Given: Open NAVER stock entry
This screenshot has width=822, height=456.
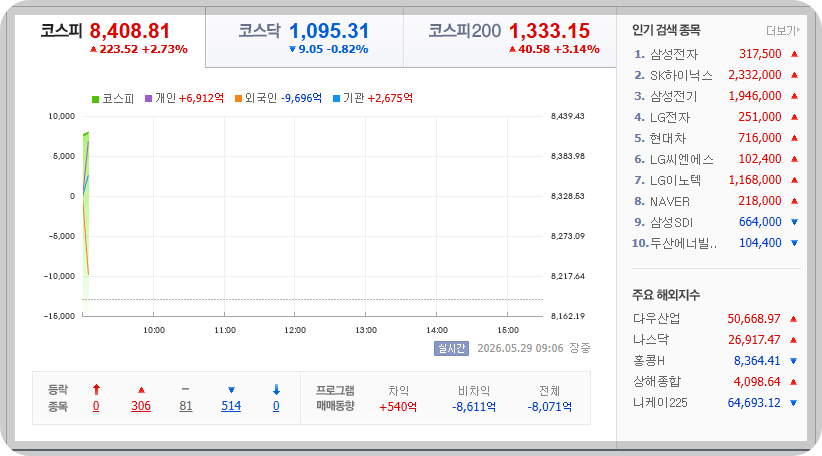Looking at the screenshot, I should pyautogui.click(x=669, y=201).
